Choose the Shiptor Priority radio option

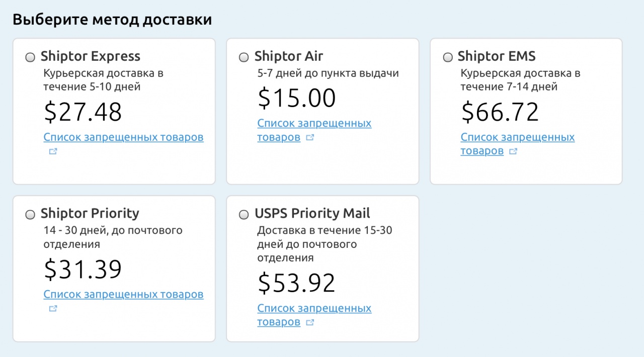tap(30, 215)
